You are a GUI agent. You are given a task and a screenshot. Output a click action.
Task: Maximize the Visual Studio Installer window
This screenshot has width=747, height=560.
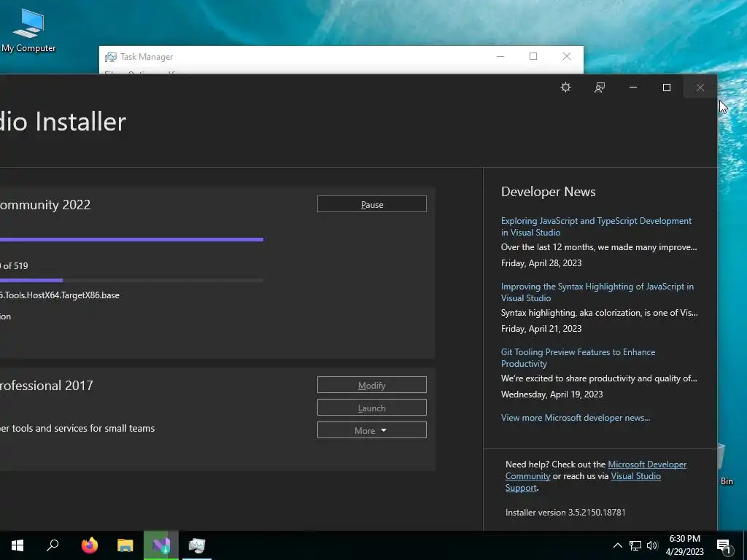(x=667, y=87)
